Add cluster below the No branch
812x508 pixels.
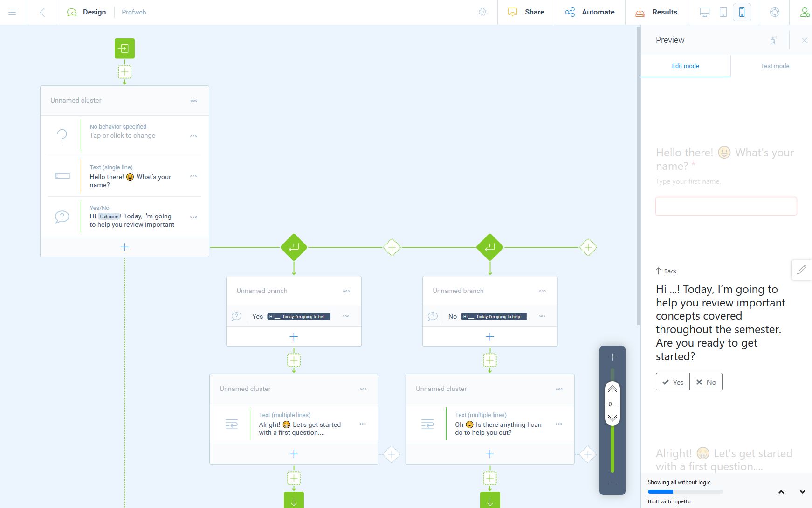490,360
